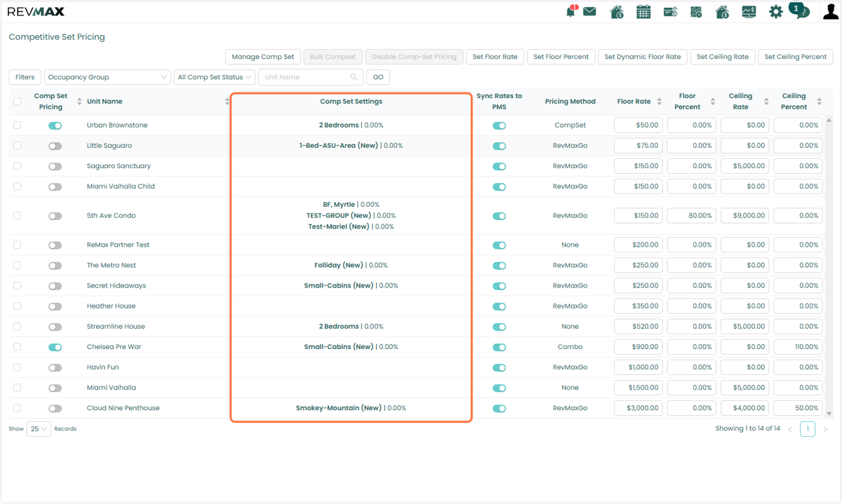Open the notifications bell icon
Image resolution: width=842 pixels, height=504 pixels.
click(x=570, y=12)
